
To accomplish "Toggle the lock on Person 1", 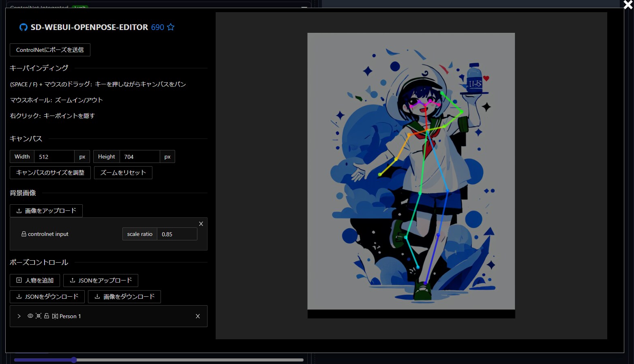I will tap(47, 316).
